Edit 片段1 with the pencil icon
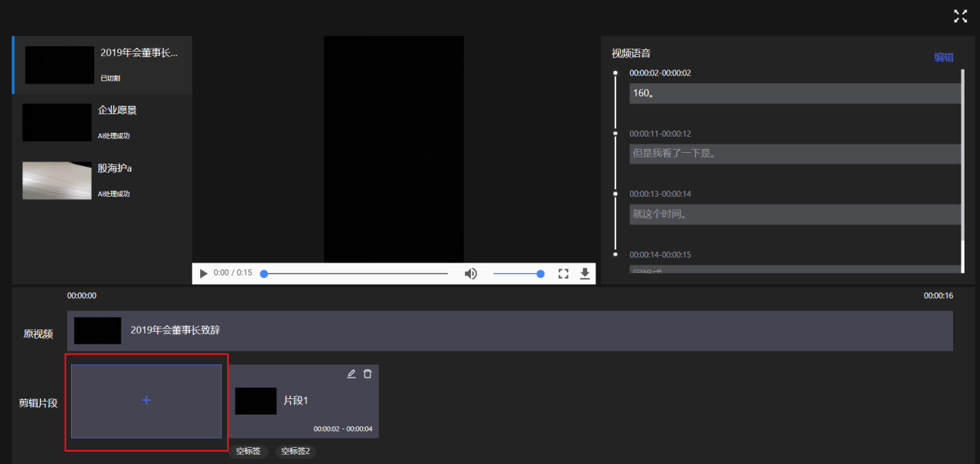This screenshot has height=464, width=980. point(351,374)
